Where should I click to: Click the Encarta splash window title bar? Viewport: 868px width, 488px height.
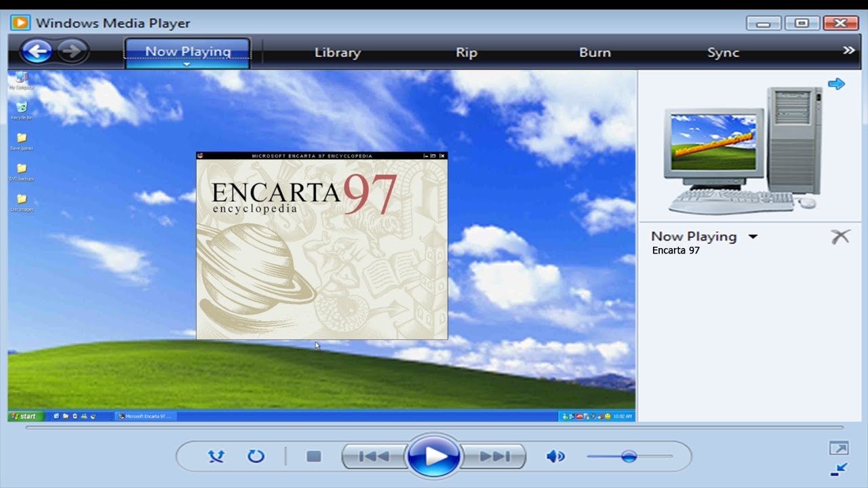coord(312,156)
